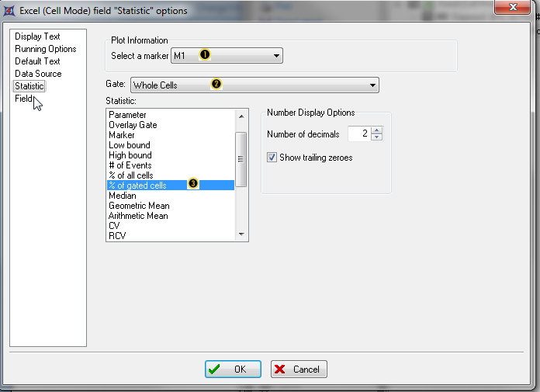This screenshot has width=540, height=392.
Task: Select High bound statistic
Action: point(171,155)
